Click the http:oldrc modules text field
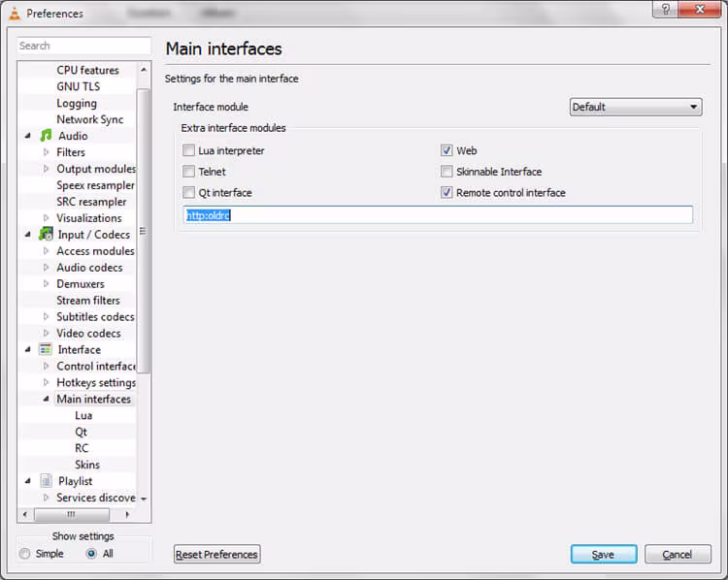 [438, 214]
